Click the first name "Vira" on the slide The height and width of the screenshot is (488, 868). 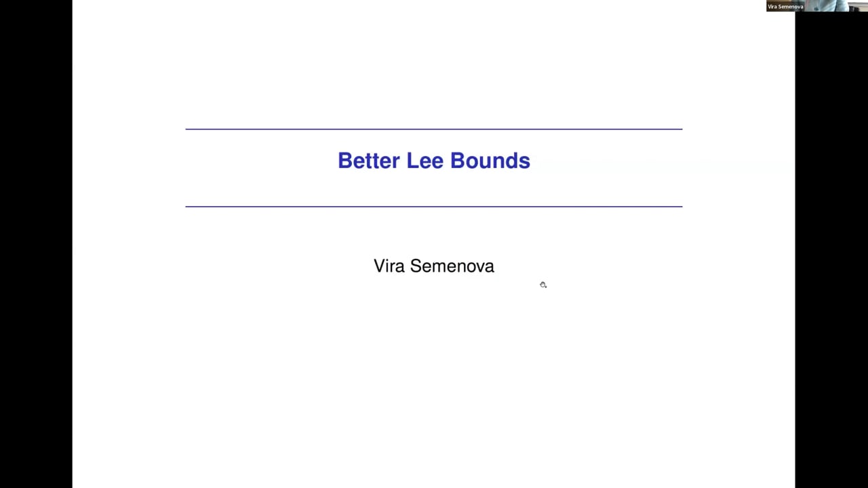389,266
